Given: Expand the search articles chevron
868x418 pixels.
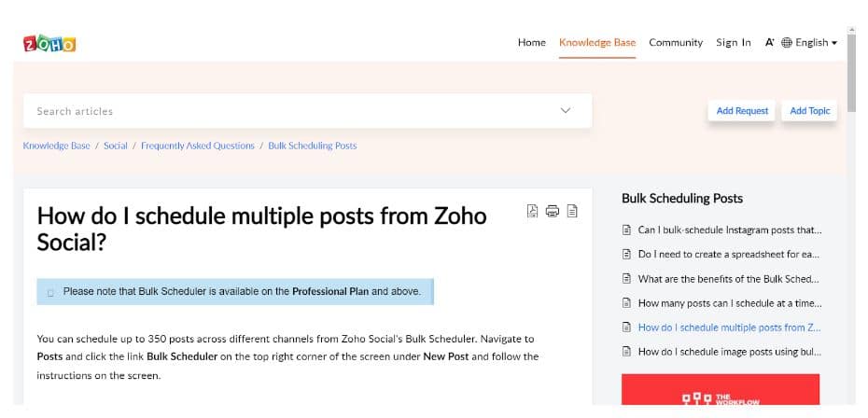Looking at the screenshot, I should [x=566, y=111].
